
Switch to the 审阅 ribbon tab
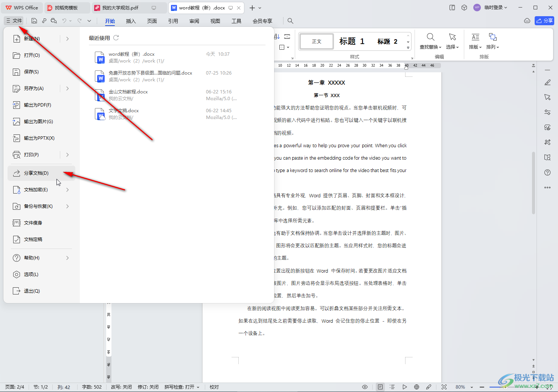point(194,21)
